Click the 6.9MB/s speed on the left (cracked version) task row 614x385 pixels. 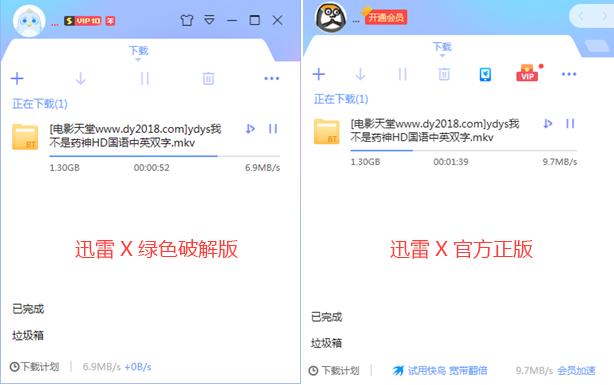(x=262, y=168)
